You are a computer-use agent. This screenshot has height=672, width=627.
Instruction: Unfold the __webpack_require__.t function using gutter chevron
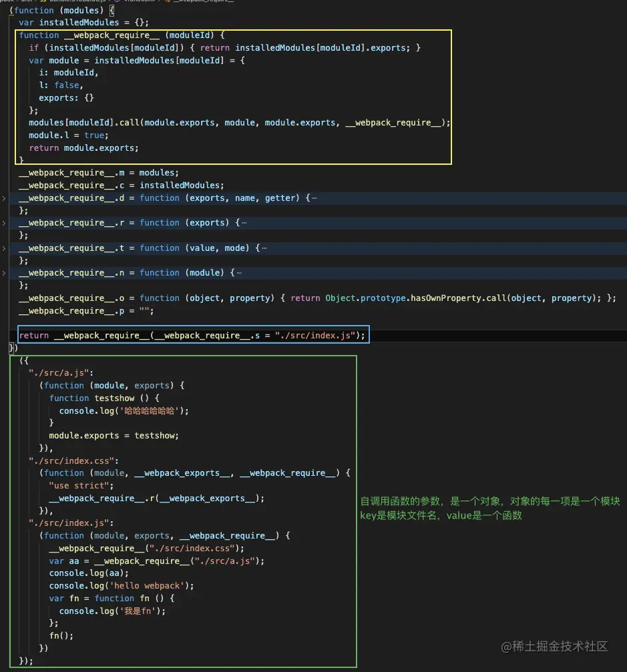[4, 248]
